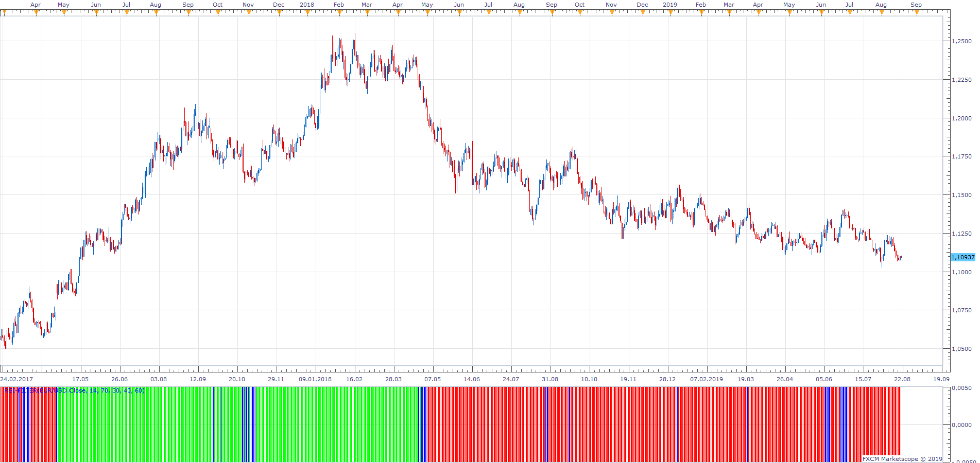980x463 pixels.
Task: Click the 2018 year label on the top axis
Action: 307,5
